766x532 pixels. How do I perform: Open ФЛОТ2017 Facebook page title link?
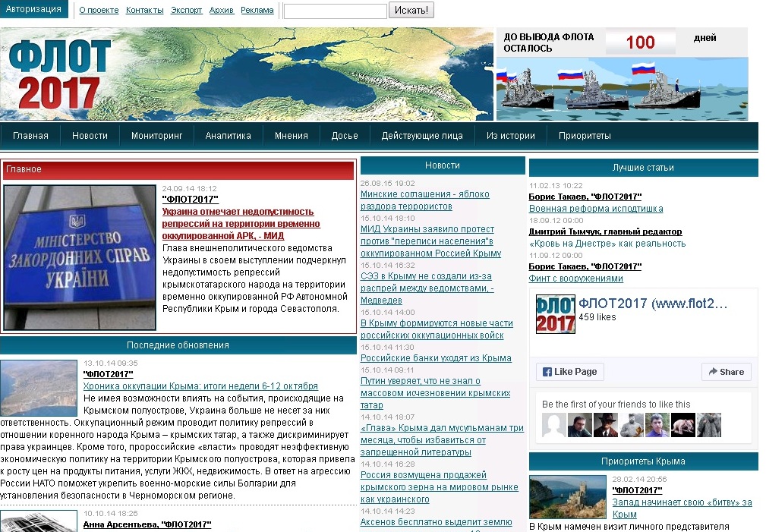click(x=653, y=304)
